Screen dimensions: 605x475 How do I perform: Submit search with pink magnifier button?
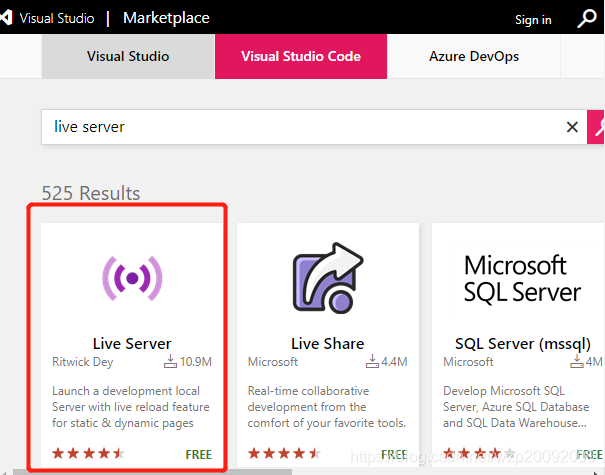tap(596, 127)
